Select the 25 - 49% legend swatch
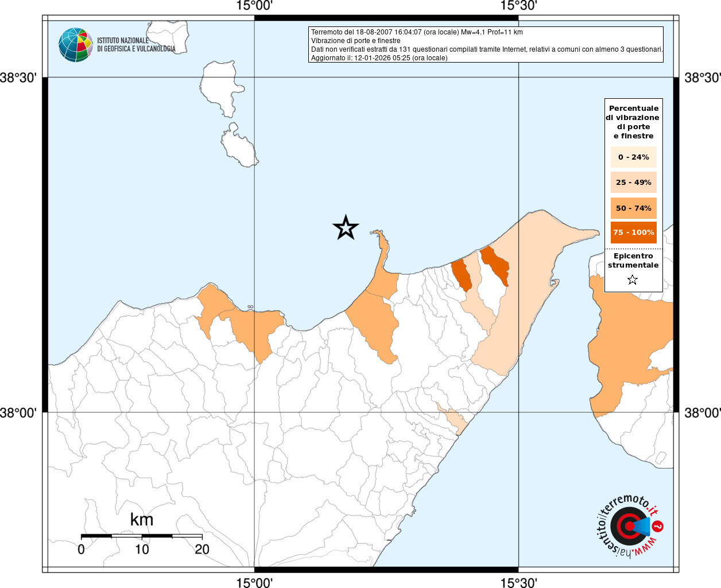Image resolution: width=721 pixels, height=588 pixels. [633, 182]
